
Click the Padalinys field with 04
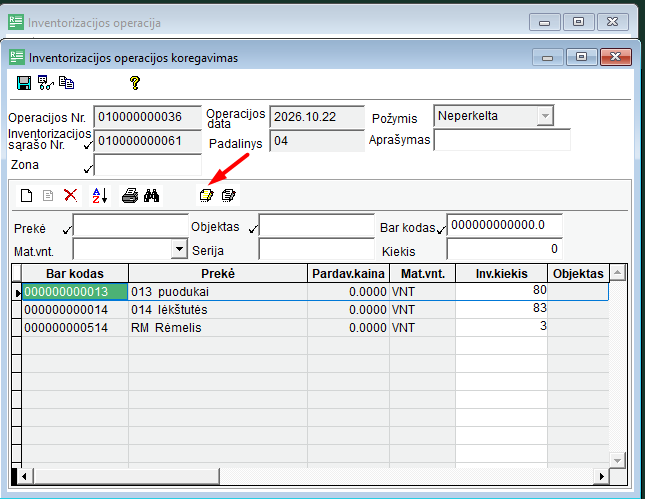[x=317, y=141]
